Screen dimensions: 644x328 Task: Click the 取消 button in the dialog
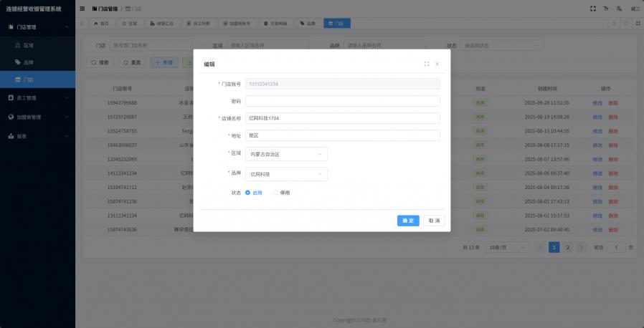(x=434, y=221)
